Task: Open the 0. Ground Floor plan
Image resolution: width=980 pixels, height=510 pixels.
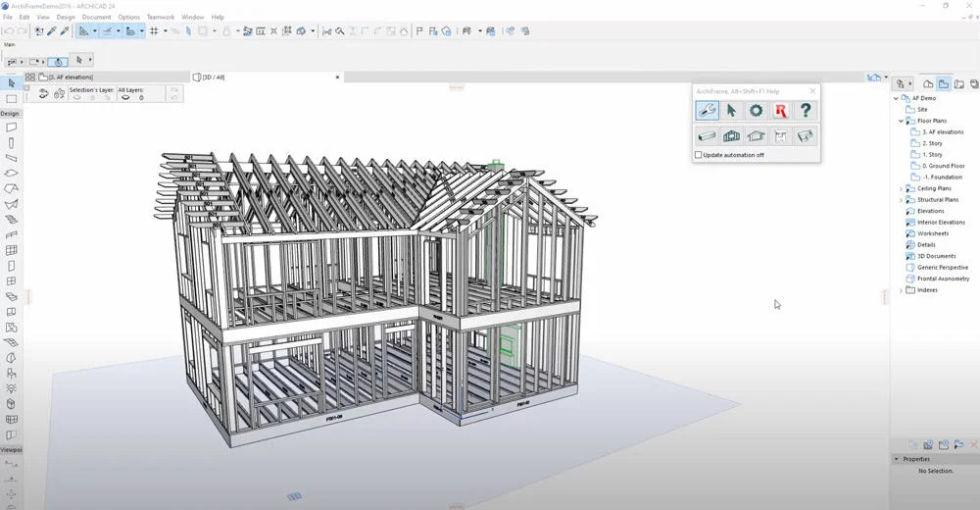Action: coord(944,166)
